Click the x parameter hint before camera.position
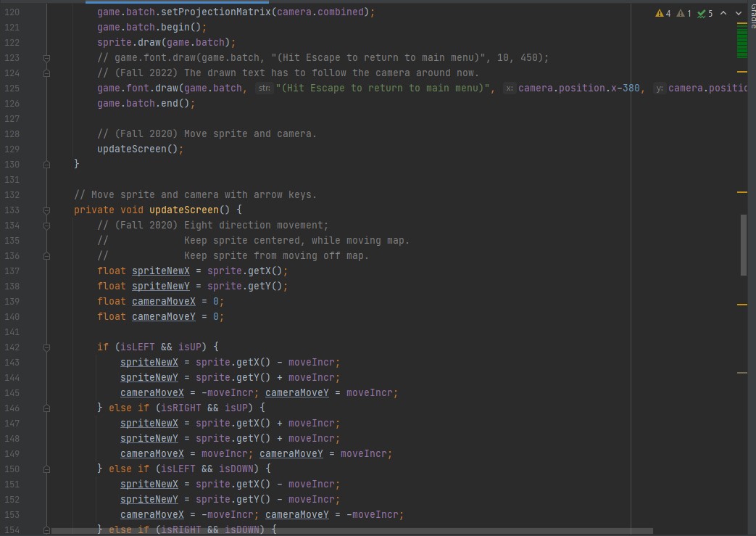This screenshot has height=536, width=756. (510, 88)
